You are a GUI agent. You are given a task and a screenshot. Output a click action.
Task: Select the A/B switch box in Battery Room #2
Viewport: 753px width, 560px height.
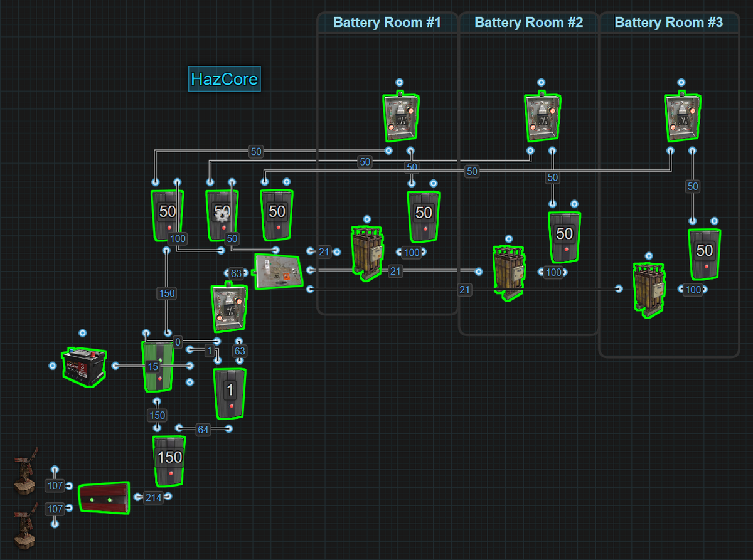click(543, 117)
